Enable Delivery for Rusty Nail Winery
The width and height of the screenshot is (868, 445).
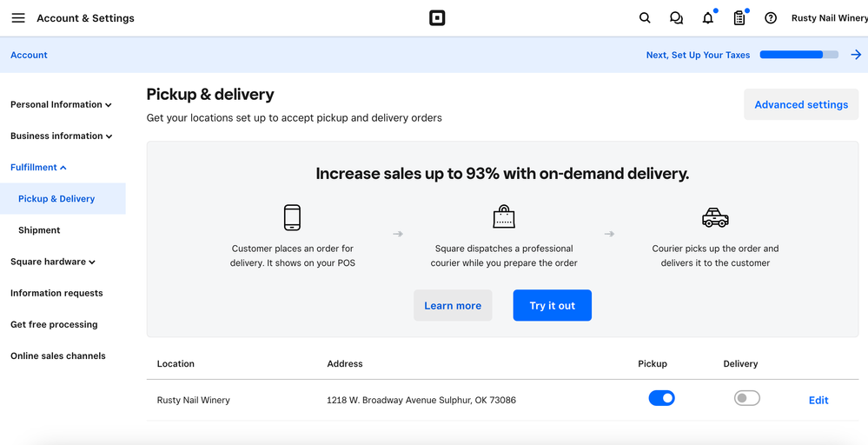click(746, 398)
